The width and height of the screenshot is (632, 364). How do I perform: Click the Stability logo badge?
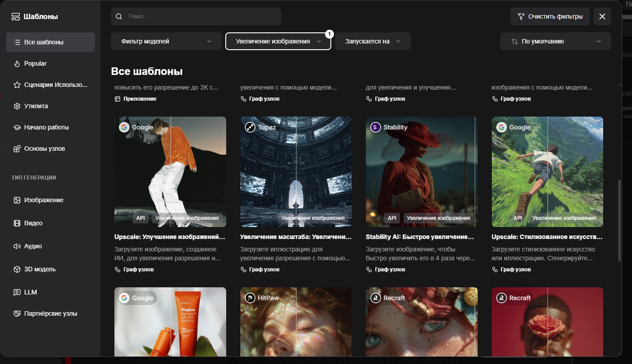pyautogui.click(x=375, y=127)
